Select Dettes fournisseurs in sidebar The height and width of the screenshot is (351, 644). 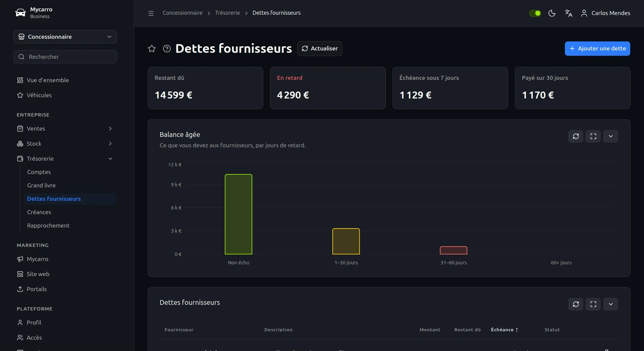[x=70, y=199]
